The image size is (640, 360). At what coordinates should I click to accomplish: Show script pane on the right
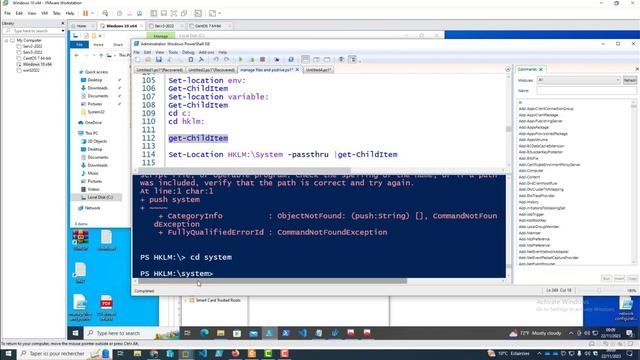point(316,60)
